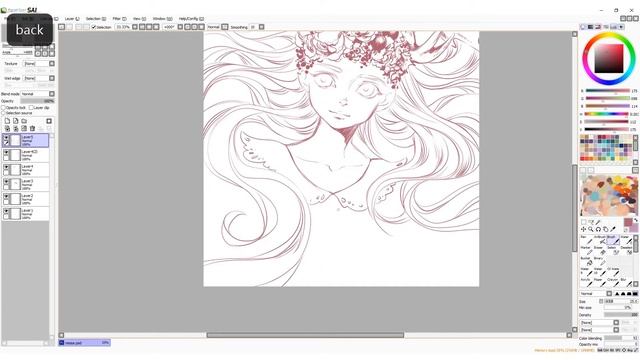Screen dimensions: 640x360
Task: Create a new linework layer
Action: 16,121
